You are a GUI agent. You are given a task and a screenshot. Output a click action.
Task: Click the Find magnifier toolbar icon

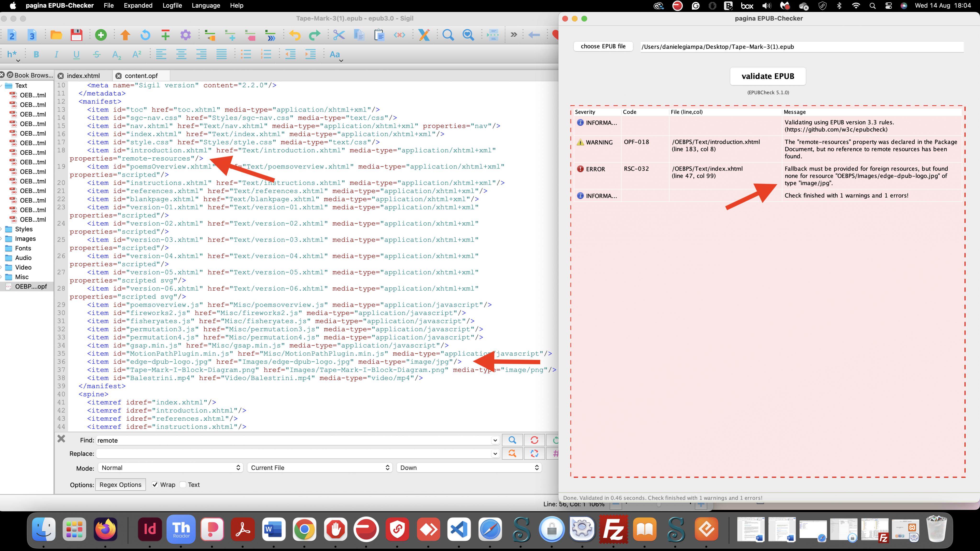pos(448,35)
